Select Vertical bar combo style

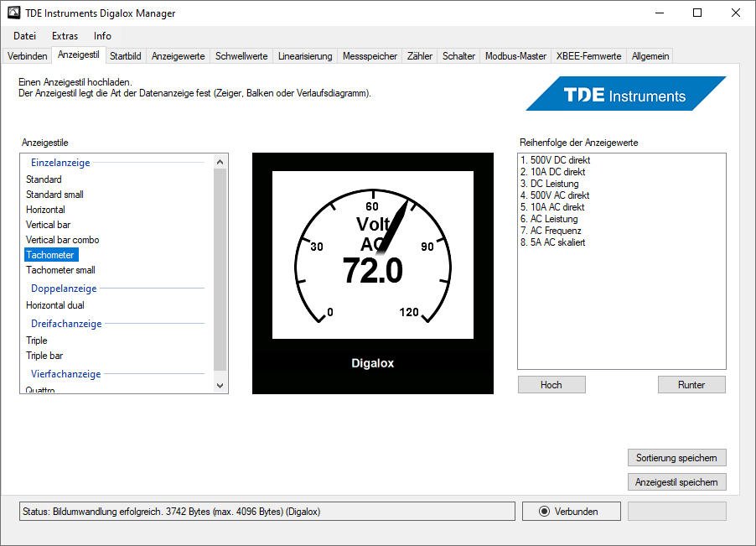point(62,240)
